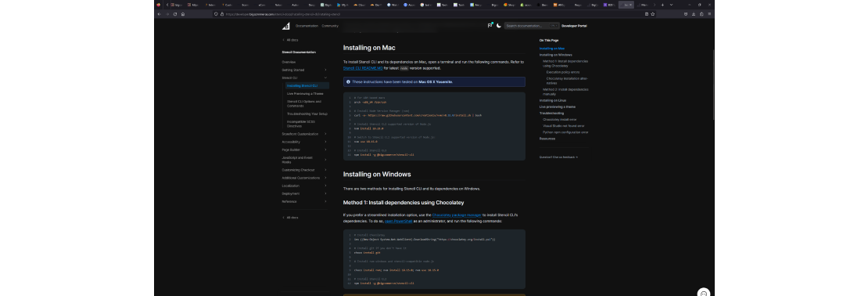Jump to Method 1 Chocolatey outline entry
Screen dimensions: 868x296
tap(565, 63)
